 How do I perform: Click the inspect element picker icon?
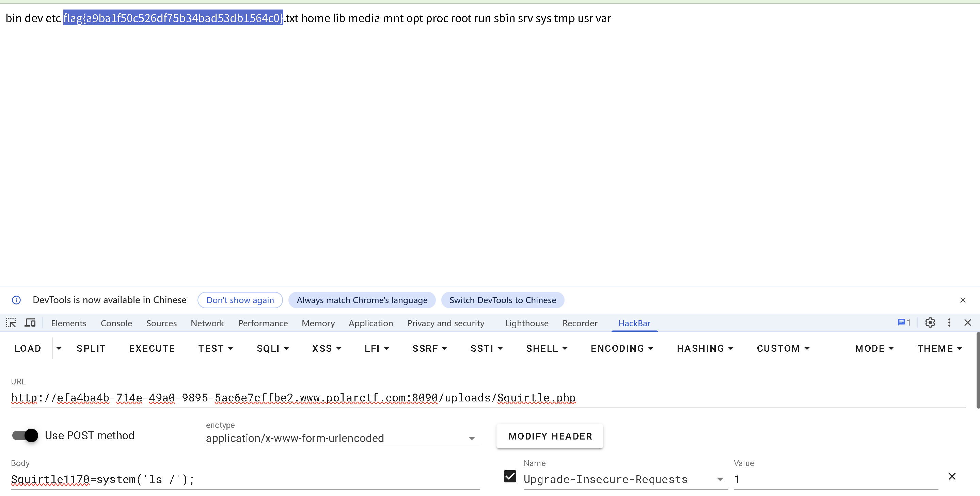tap(11, 323)
